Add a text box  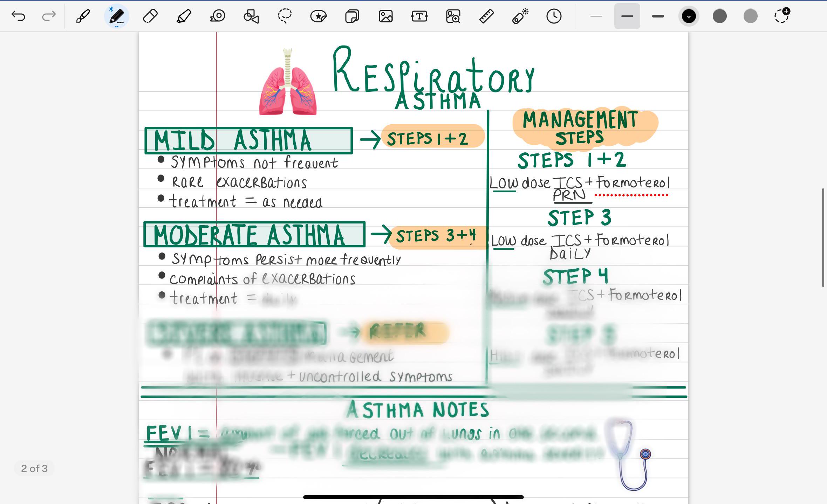(419, 16)
